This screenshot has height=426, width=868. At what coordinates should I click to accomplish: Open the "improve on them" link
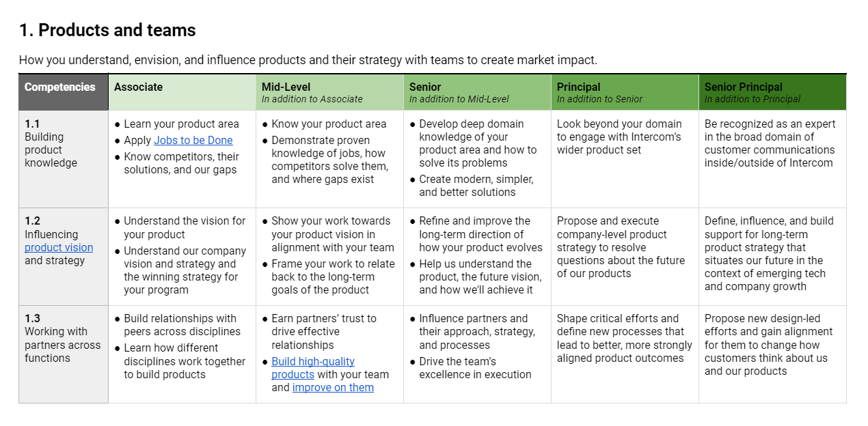(x=333, y=388)
